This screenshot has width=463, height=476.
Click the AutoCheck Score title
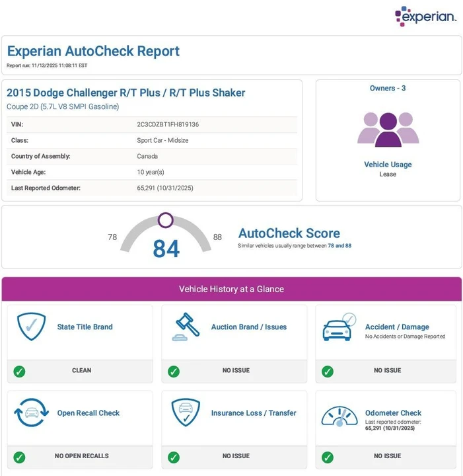(x=289, y=233)
